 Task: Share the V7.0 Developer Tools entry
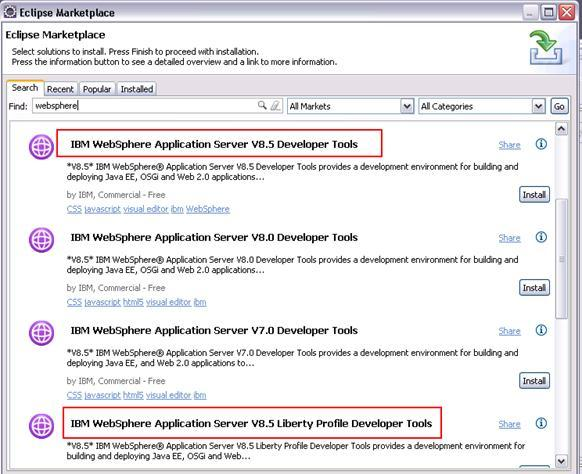coord(509,331)
